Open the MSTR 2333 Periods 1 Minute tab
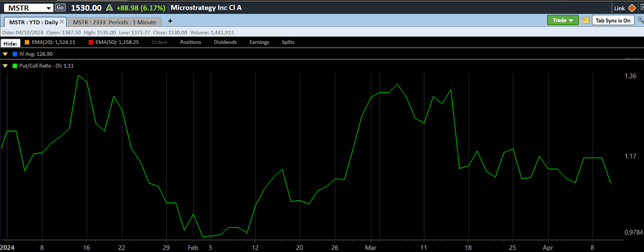Image resolution: width=644 pixels, height=252 pixels. click(115, 22)
